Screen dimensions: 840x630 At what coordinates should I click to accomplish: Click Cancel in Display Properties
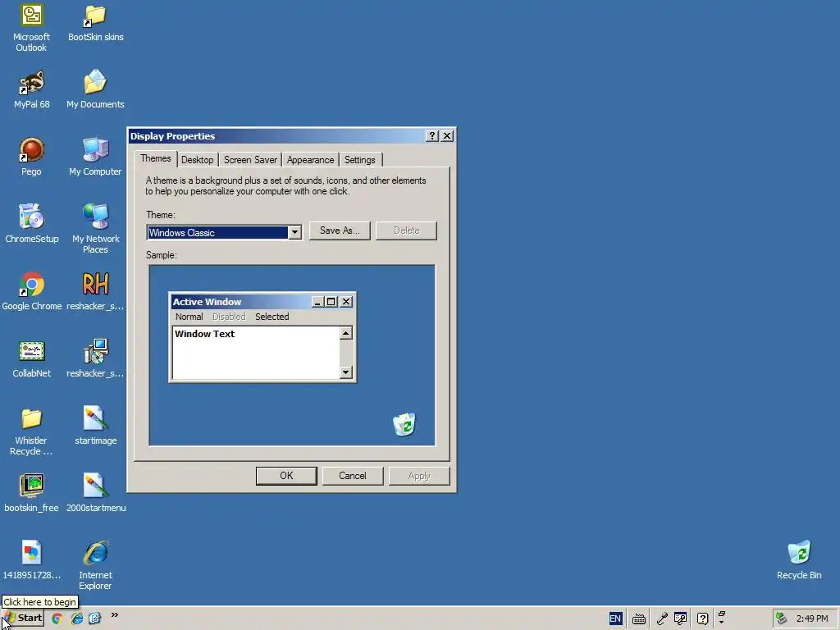pos(353,476)
